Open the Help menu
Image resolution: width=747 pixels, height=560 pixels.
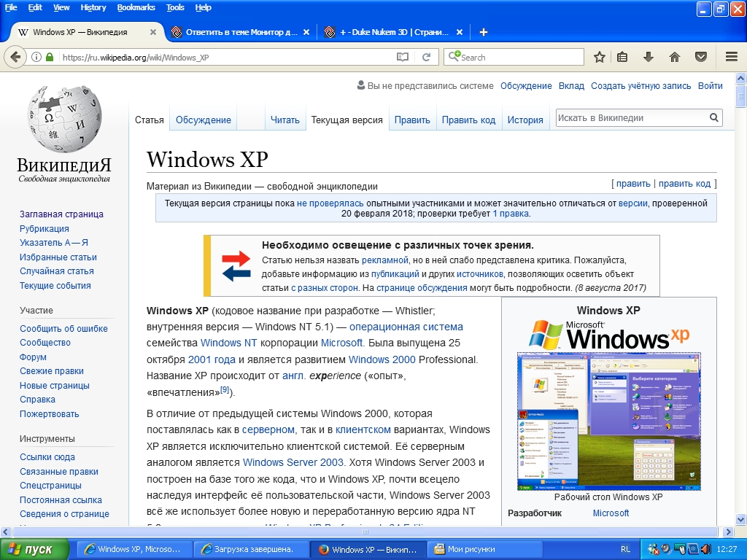tap(203, 7)
